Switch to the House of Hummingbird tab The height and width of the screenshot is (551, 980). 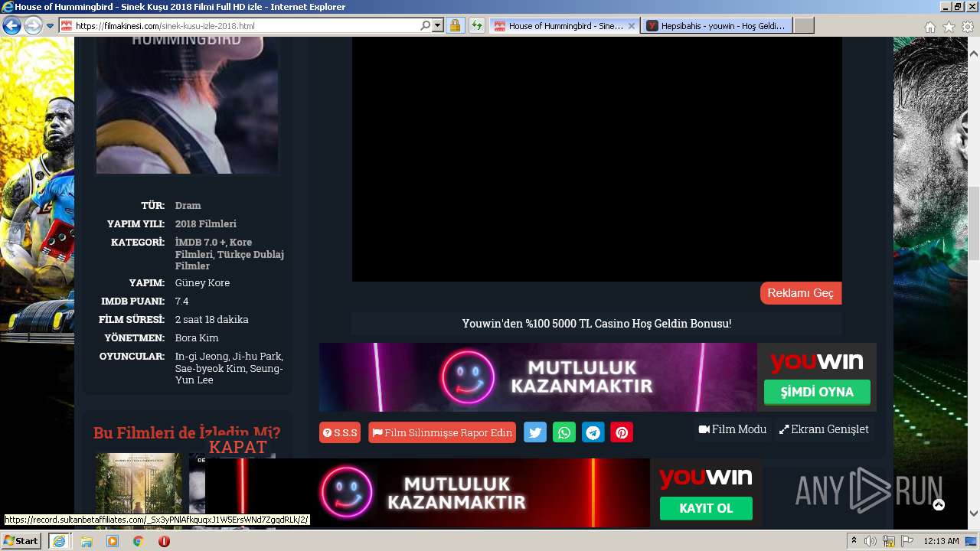click(x=565, y=25)
